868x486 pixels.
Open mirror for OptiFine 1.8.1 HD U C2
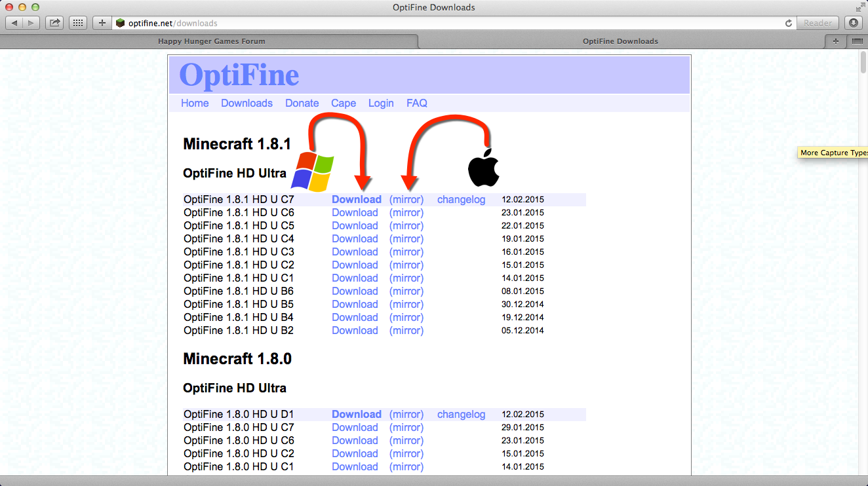pos(406,265)
